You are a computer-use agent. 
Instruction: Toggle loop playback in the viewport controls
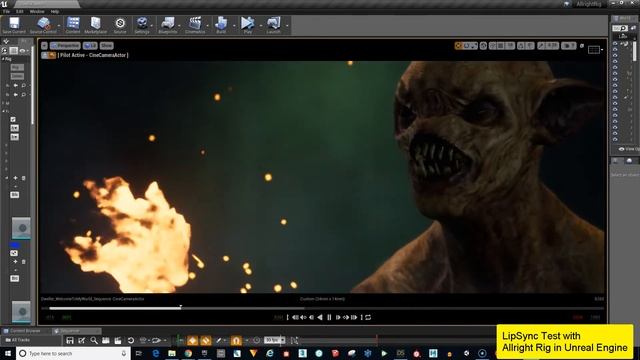tap(368, 317)
